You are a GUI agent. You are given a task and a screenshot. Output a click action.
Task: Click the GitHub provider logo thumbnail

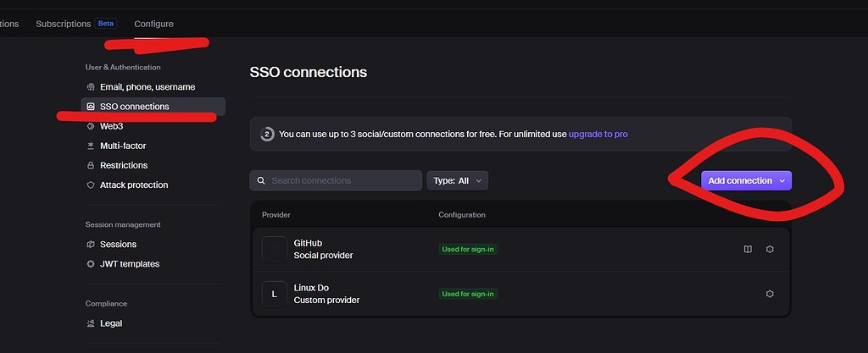[x=274, y=249]
